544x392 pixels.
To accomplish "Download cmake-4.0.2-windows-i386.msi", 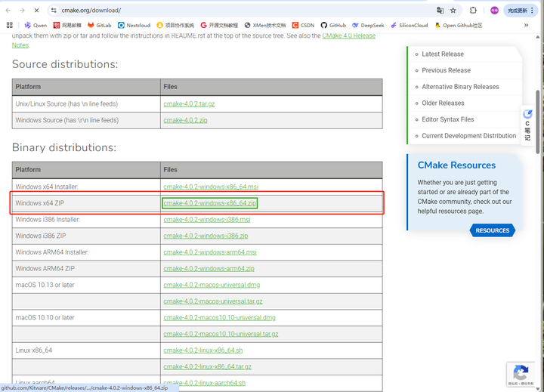I will (207, 220).
